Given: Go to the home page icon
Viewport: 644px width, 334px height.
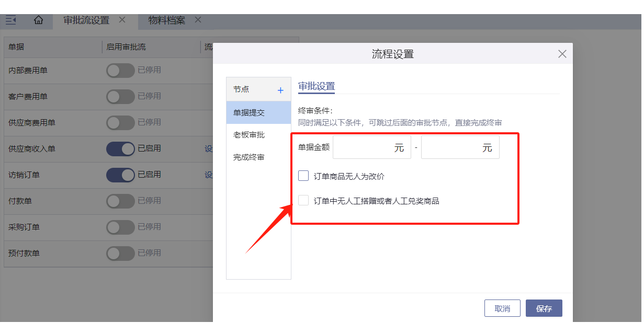Looking at the screenshot, I should [x=38, y=20].
